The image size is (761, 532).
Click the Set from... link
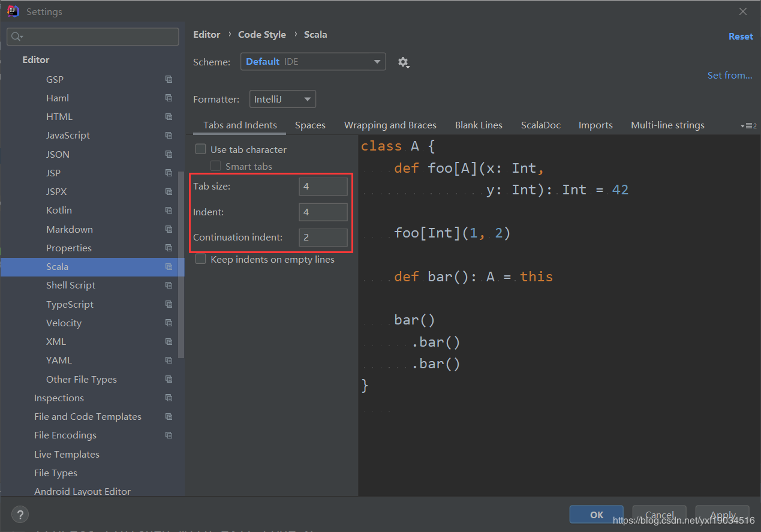(x=730, y=75)
